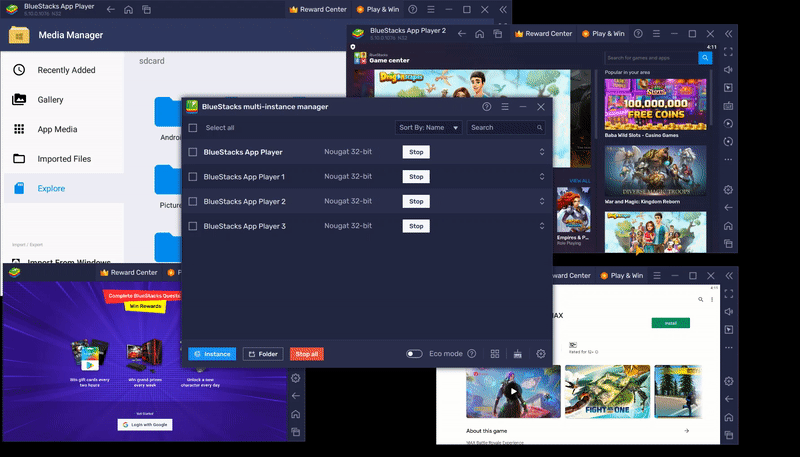Click the arrange instances grid icon
800x457 pixels.
point(495,353)
